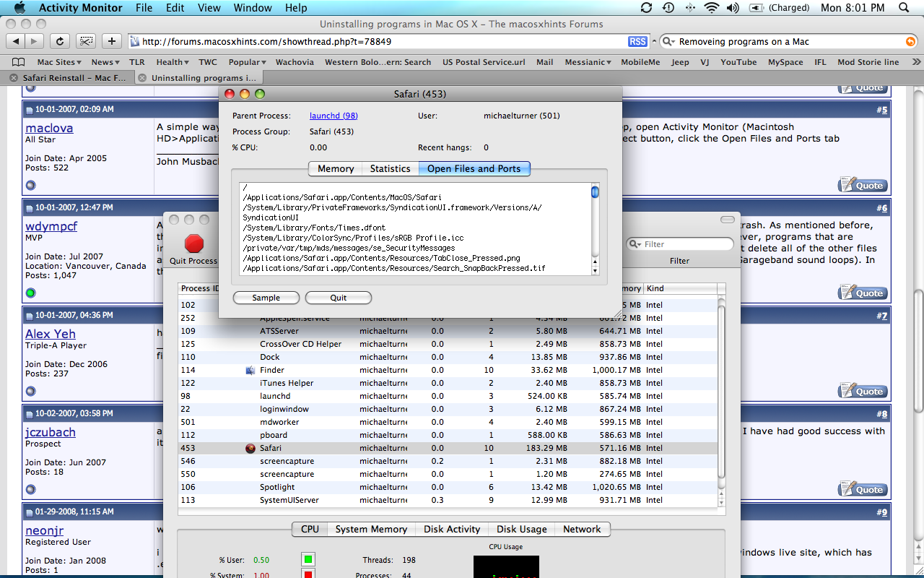Select the green User CPU color swatch
This screenshot has height=578, width=924.
pos(308,559)
